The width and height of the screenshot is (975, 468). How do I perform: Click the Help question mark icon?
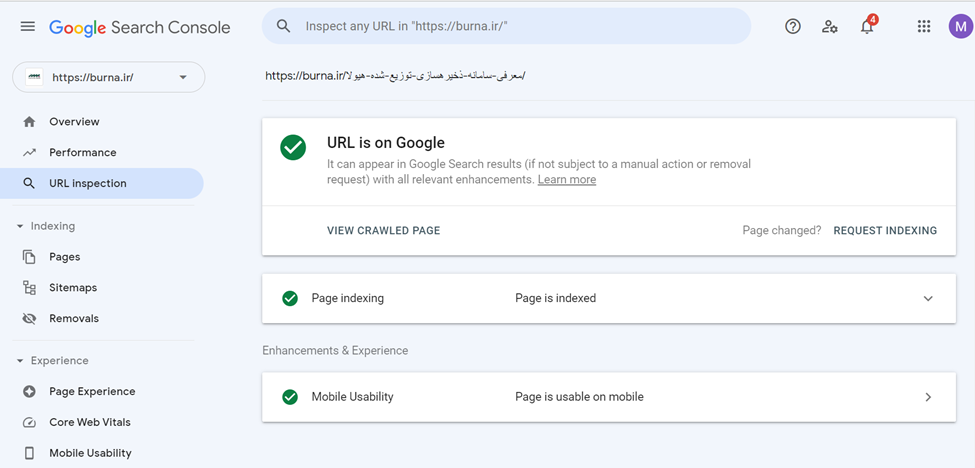(x=793, y=27)
